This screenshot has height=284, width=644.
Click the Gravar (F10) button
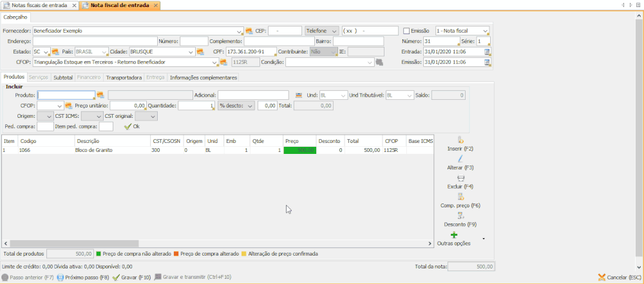click(131, 278)
